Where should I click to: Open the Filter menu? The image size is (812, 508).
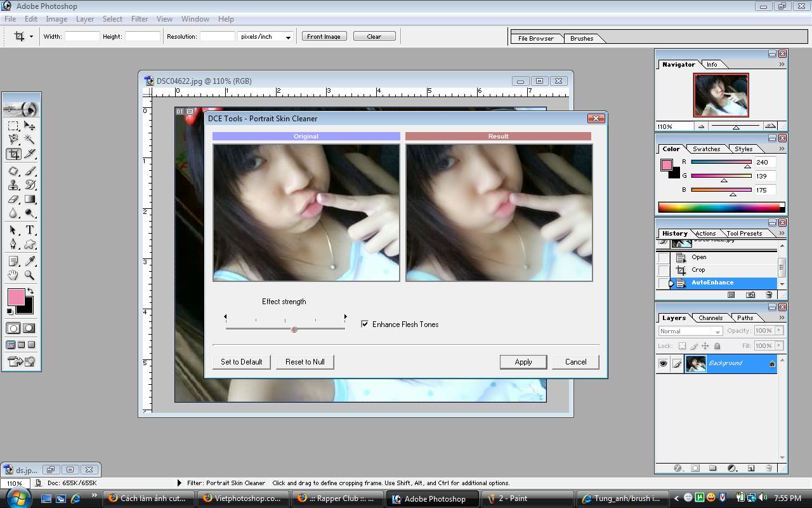point(140,19)
